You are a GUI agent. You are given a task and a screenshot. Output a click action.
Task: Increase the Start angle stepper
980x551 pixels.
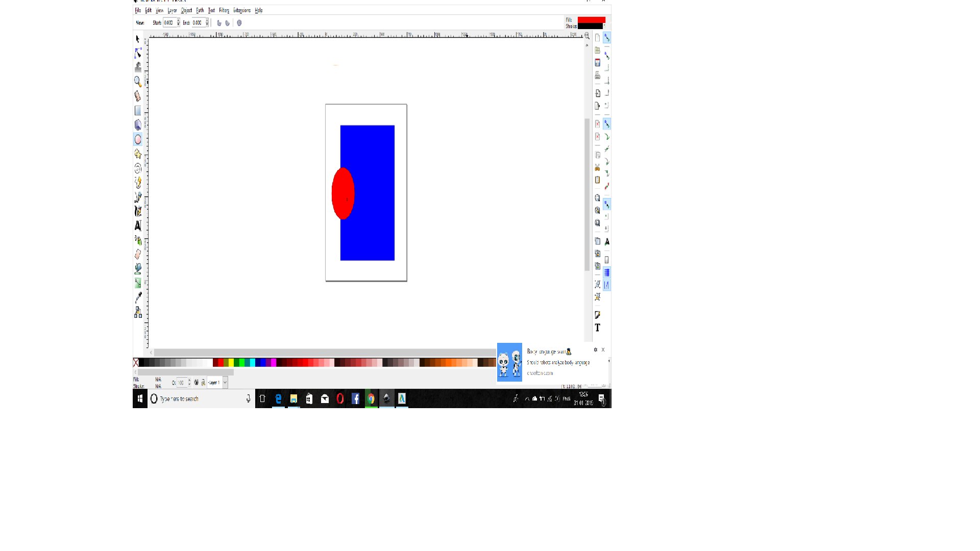coord(178,21)
